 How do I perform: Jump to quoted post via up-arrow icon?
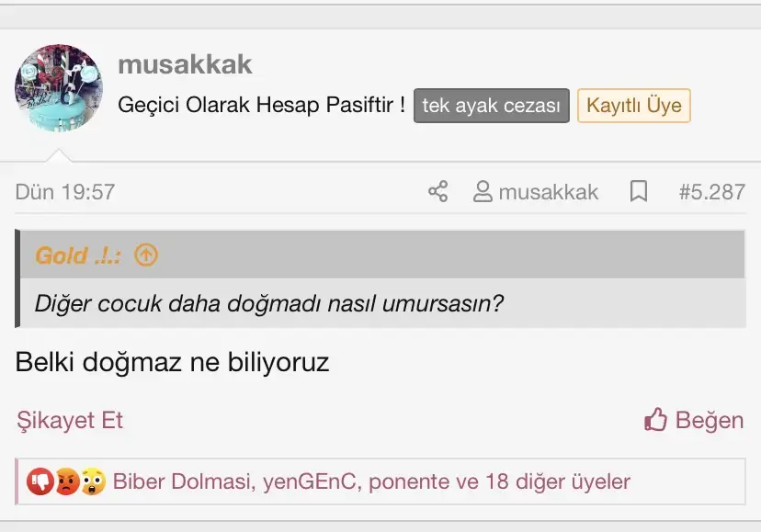(146, 255)
